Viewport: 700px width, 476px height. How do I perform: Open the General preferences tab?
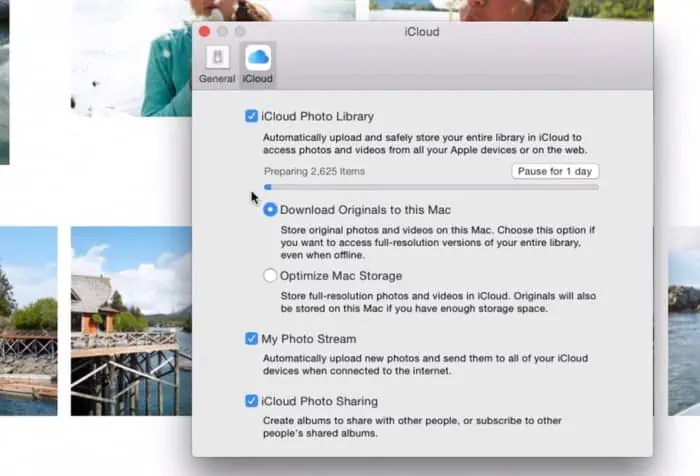217,65
